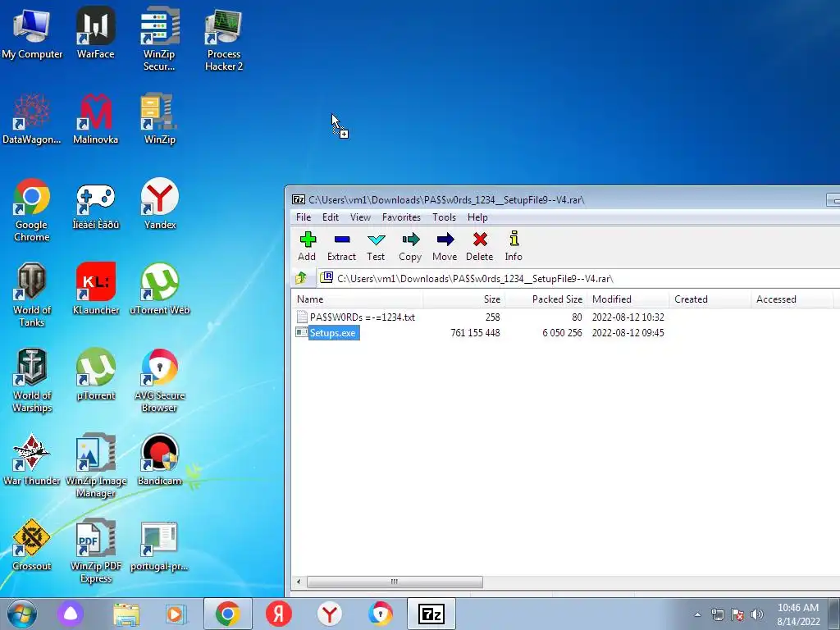Select Malinovka desktop shortcut
This screenshot has width=840, height=630.
(x=95, y=119)
